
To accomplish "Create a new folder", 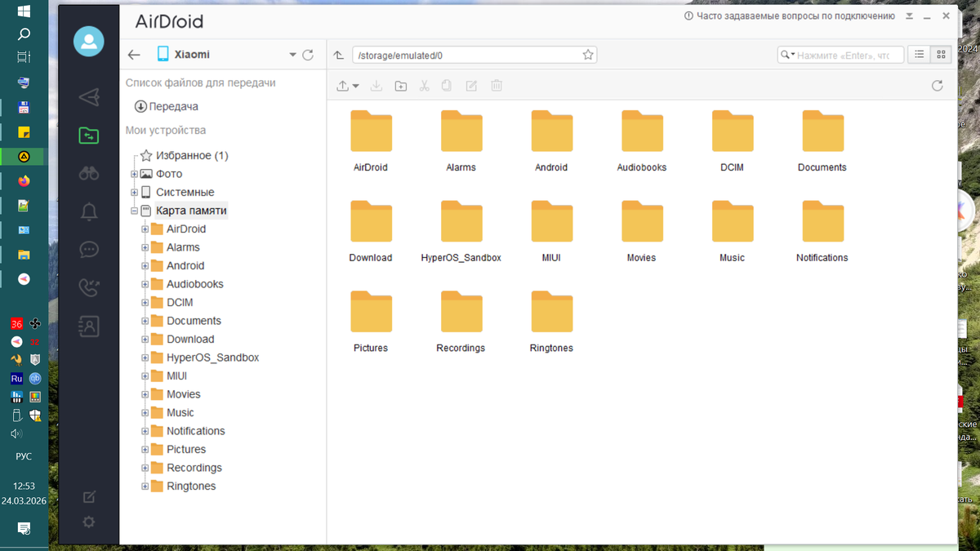I will tap(401, 86).
